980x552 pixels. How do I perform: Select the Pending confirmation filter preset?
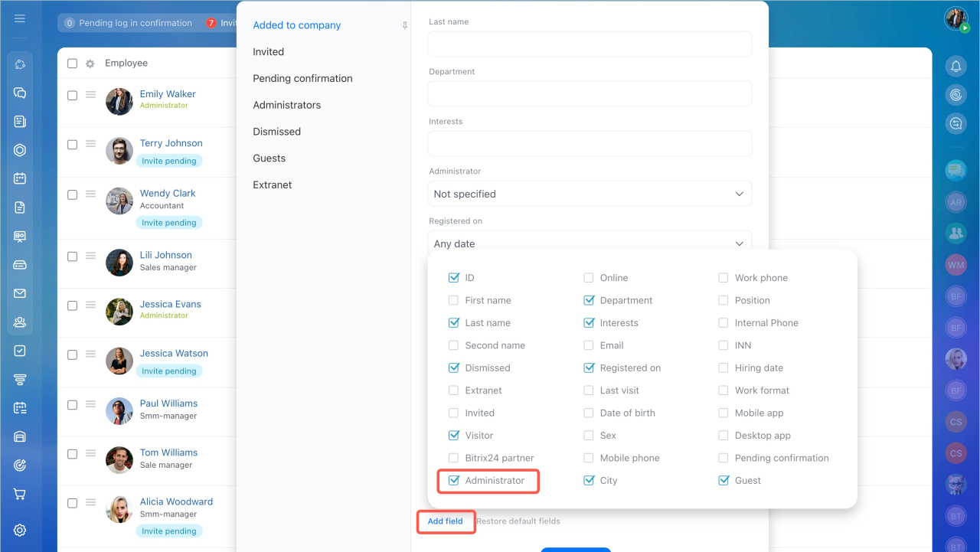tap(302, 78)
